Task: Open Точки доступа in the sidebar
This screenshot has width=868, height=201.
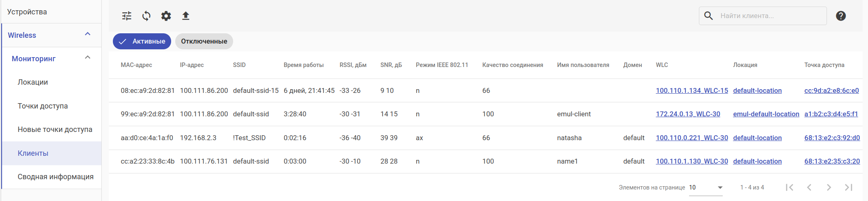Action: [x=43, y=106]
